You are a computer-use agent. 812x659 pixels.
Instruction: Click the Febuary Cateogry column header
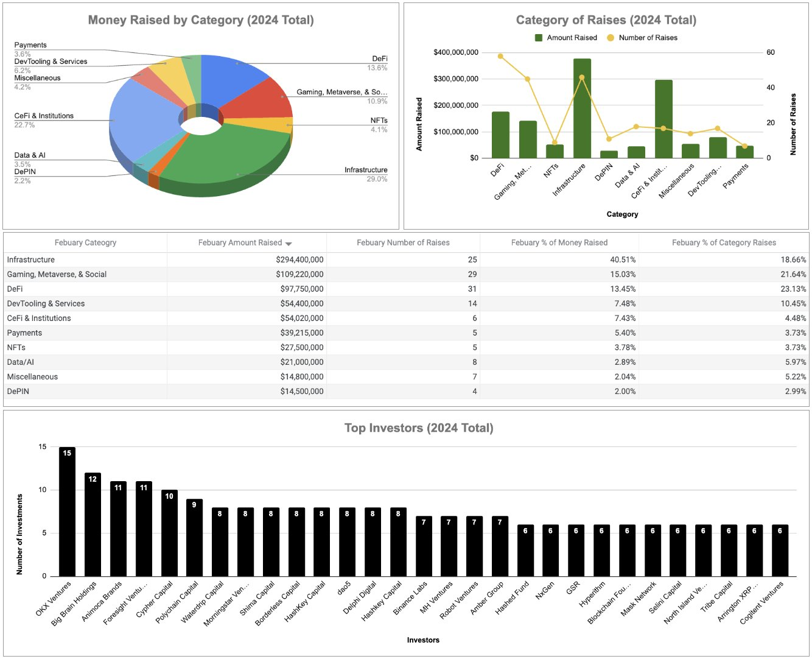85,242
